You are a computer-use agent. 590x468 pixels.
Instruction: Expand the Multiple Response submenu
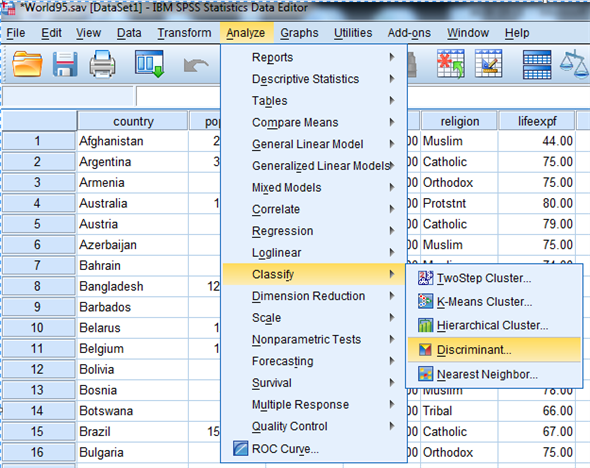point(315,404)
